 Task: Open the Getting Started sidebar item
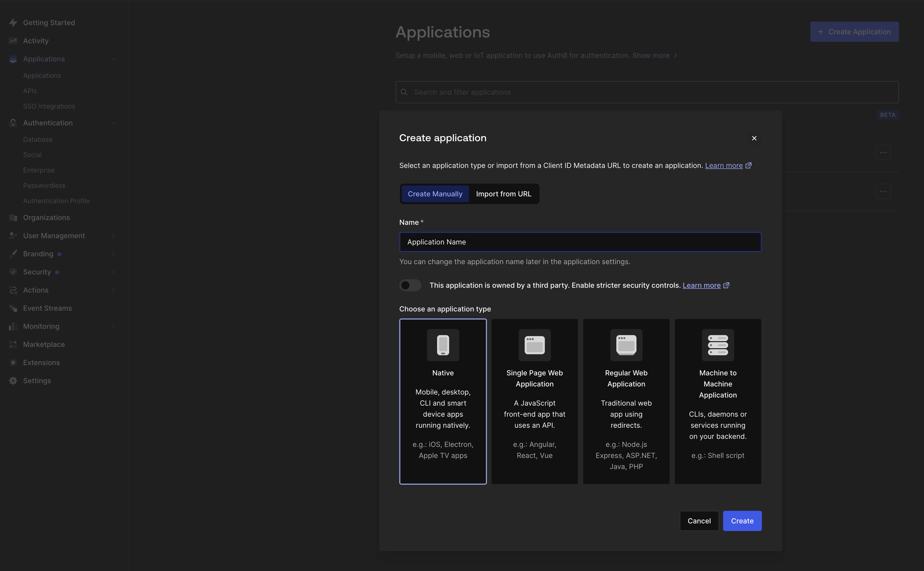tap(49, 23)
